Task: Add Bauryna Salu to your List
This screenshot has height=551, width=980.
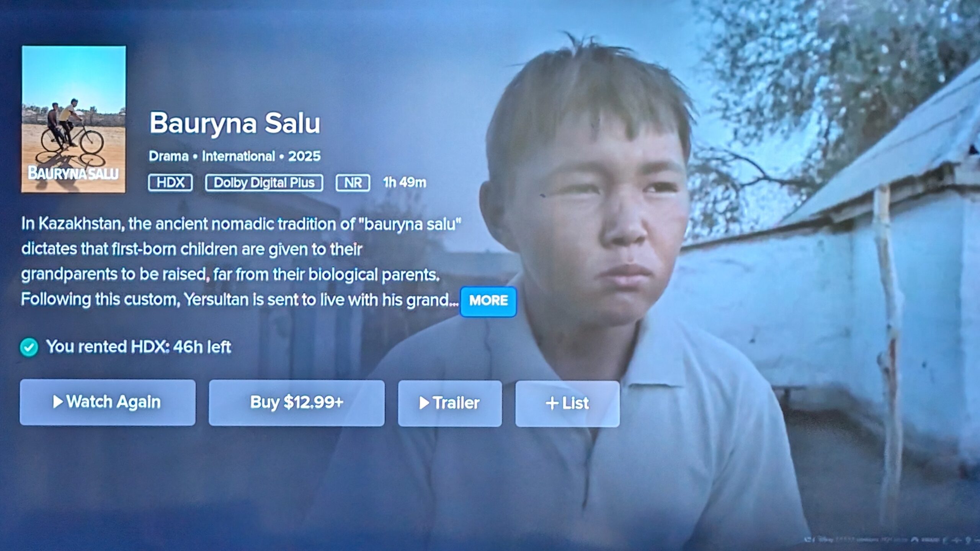Action: pos(567,403)
